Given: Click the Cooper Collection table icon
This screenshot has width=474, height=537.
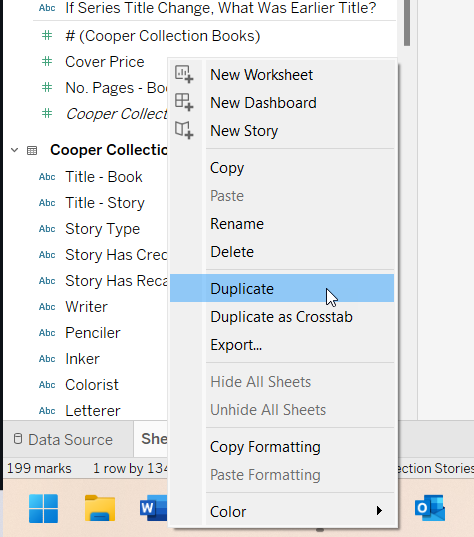Looking at the screenshot, I should click(x=32, y=150).
